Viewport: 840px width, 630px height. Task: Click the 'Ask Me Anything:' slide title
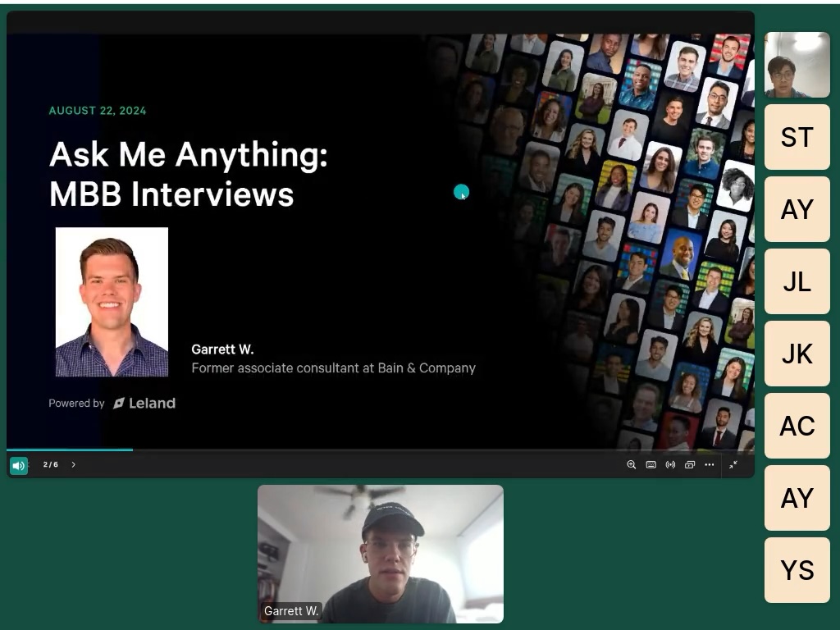coord(189,155)
